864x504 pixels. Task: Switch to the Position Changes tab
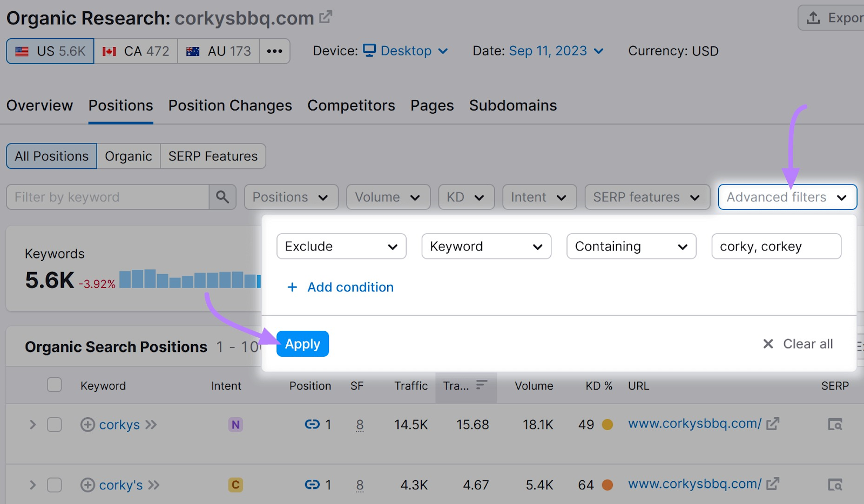pos(230,105)
